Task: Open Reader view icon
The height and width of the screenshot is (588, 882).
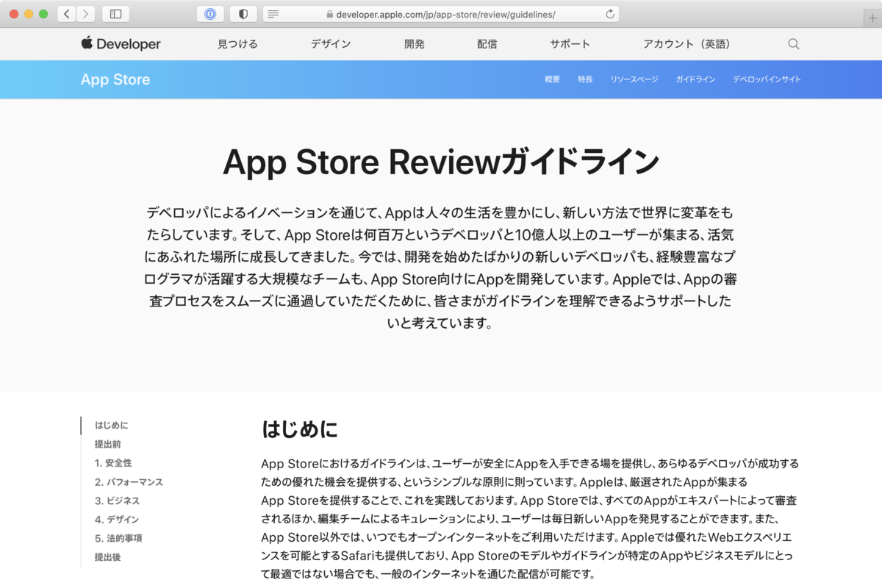Action: [x=273, y=14]
